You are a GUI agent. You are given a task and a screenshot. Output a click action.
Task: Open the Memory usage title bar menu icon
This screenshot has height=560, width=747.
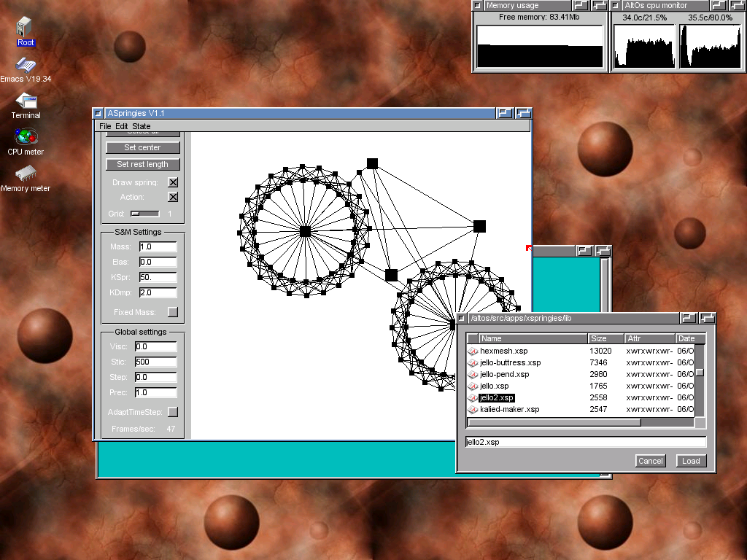477,5
